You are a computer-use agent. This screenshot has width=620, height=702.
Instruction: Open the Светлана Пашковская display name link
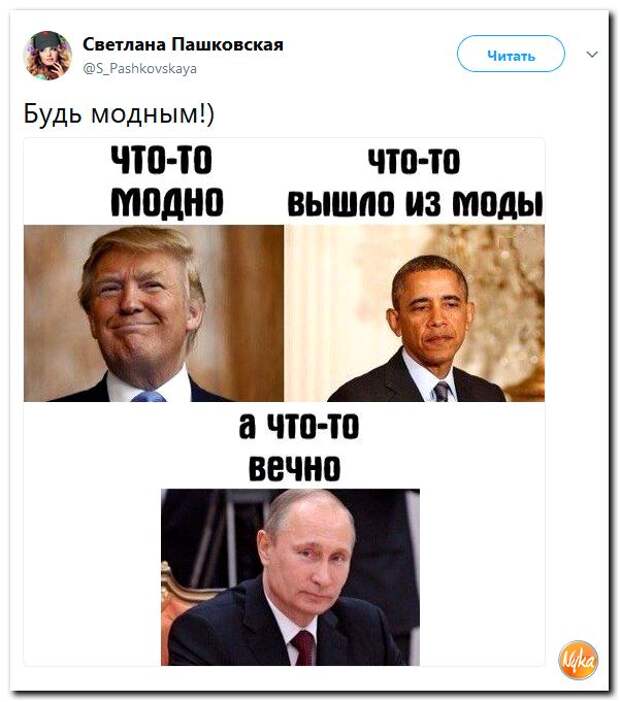(x=183, y=44)
